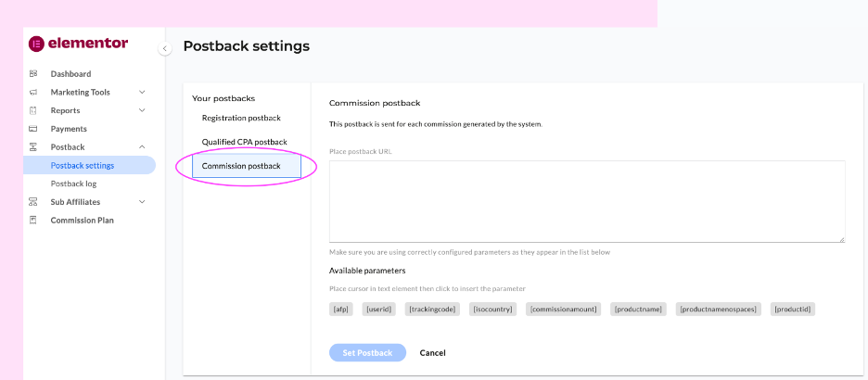Select the Registration postback tab
The height and width of the screenshot is (380, 868).
241,118
